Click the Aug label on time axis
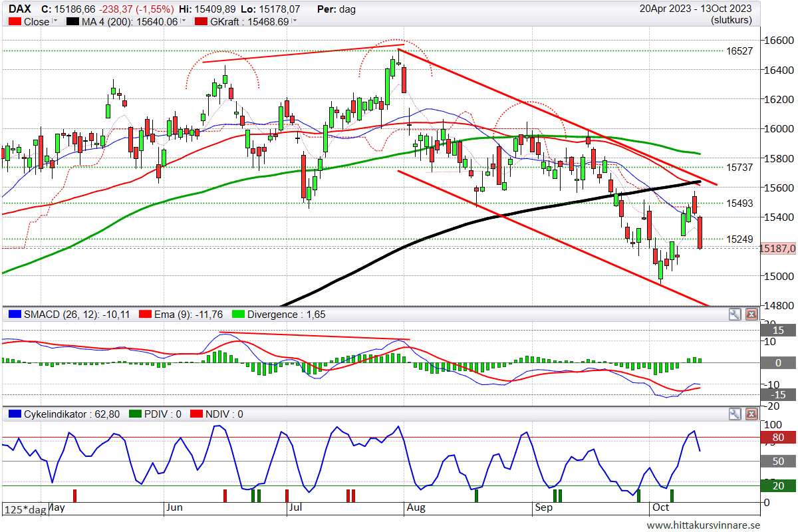The image size is (798, 532). pyautogui.click(x=415, y=507)
